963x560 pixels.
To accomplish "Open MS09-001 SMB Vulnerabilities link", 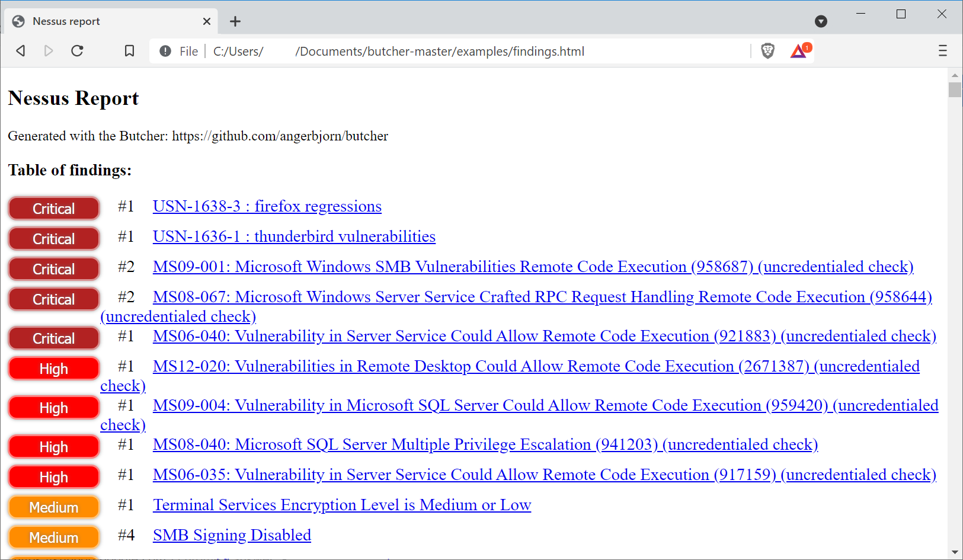I will pos(533,267).
